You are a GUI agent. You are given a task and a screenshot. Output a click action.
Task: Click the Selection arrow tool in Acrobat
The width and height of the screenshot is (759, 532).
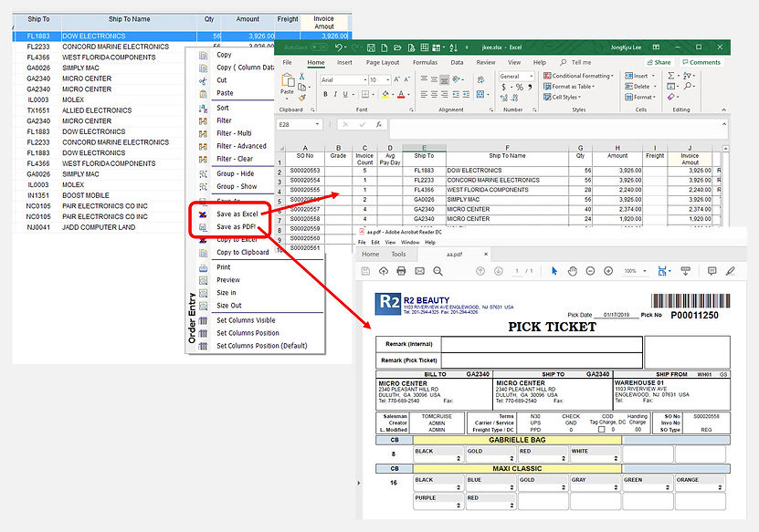tap(554, 271)
